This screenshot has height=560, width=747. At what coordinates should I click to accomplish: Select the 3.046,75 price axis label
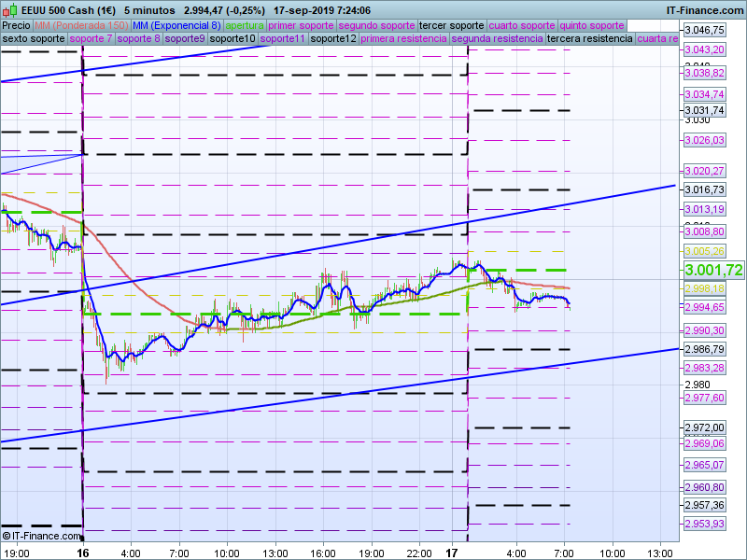(705, 30)
